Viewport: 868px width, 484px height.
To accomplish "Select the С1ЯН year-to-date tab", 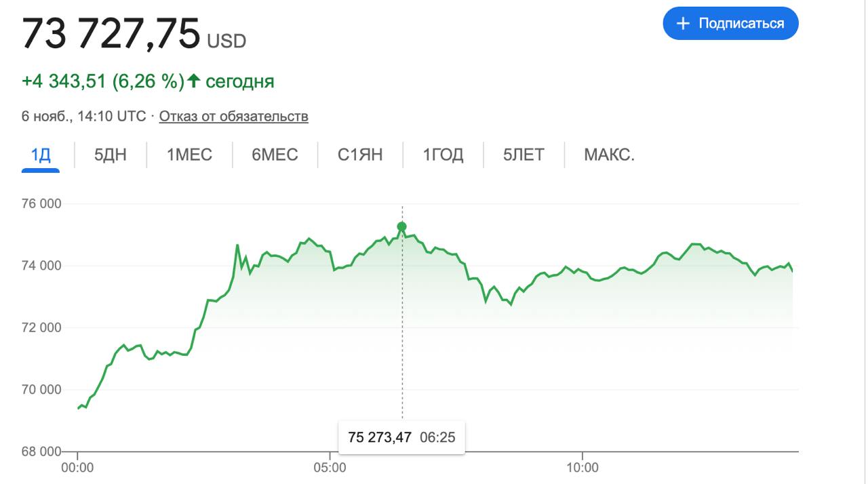I will 360,155.
